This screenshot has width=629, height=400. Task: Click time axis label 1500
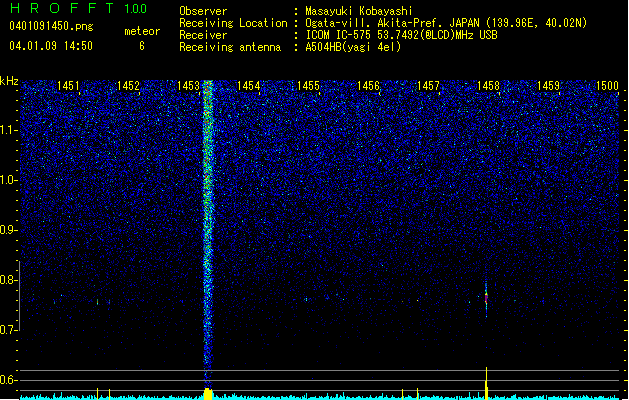coord(607,85)
